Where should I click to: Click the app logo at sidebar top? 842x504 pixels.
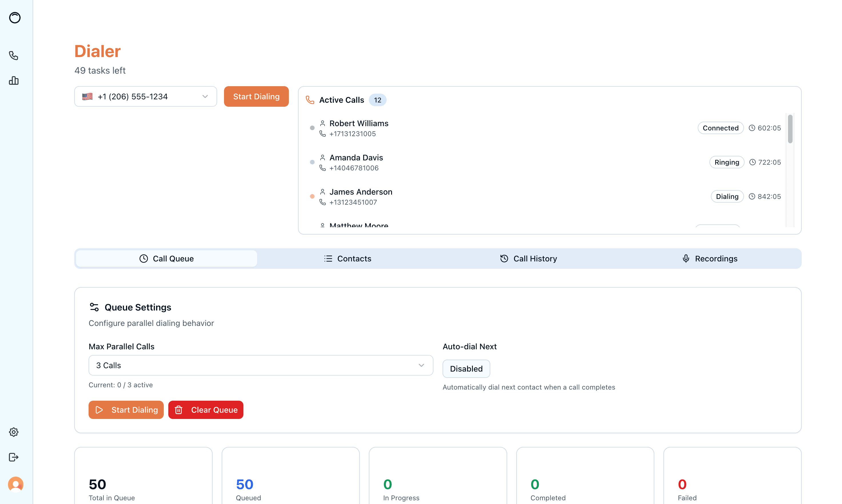(15, 18)
